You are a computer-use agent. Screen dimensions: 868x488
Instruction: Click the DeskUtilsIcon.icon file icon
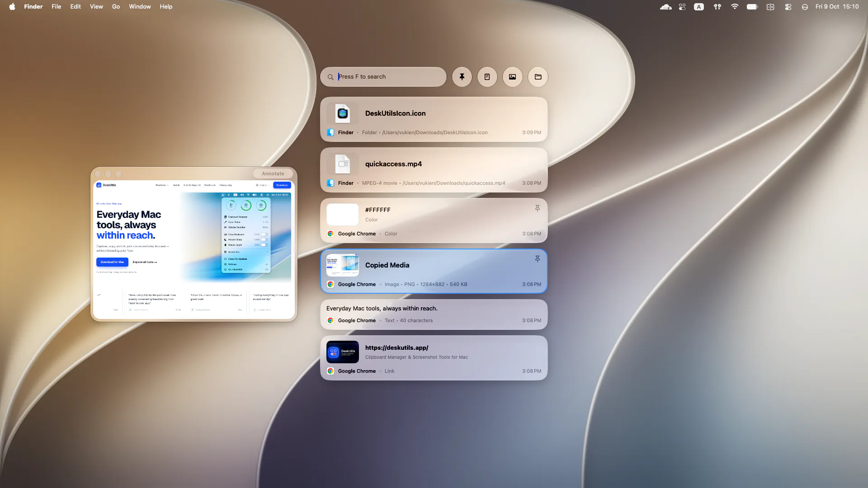tap(342, 113)
